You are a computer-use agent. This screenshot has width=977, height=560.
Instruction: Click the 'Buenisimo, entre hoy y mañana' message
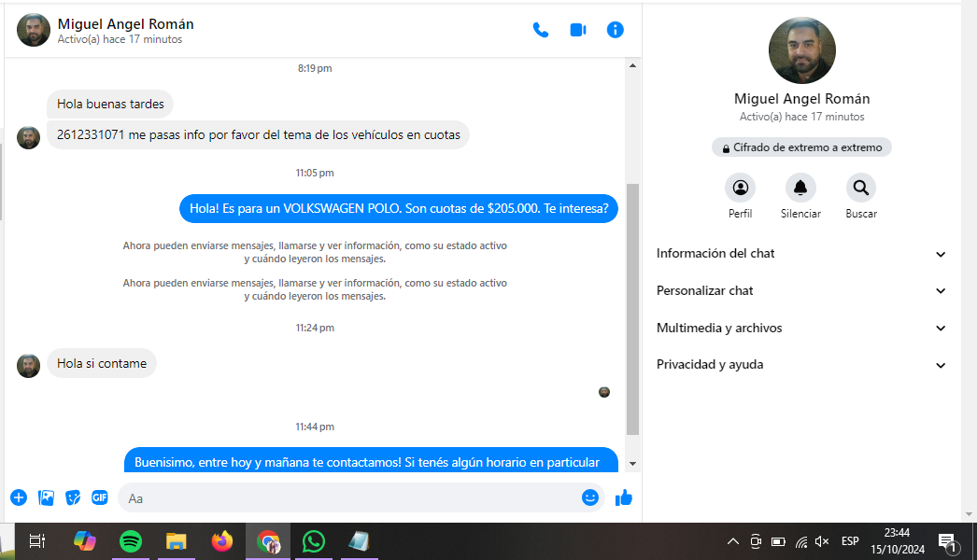371,461
